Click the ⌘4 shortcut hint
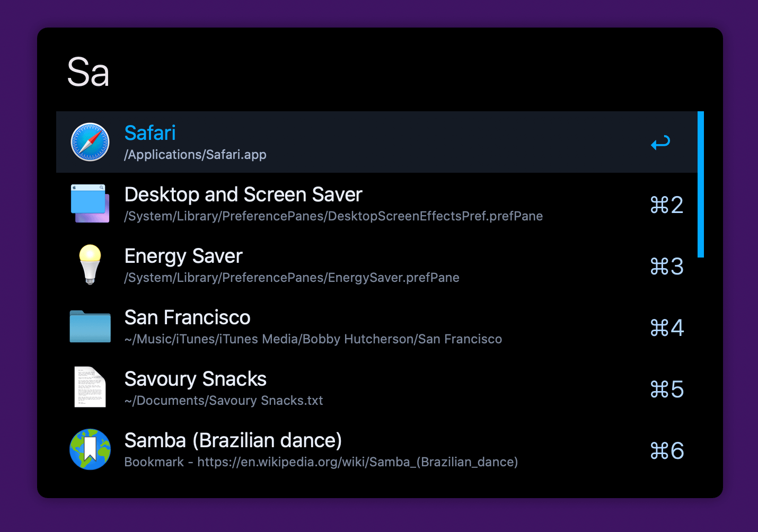 coord(666,328)
